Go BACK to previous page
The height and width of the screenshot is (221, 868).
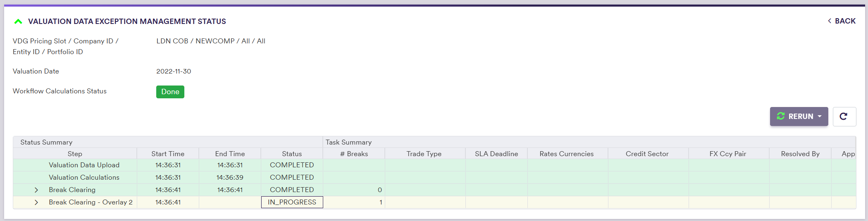point(842,21)
